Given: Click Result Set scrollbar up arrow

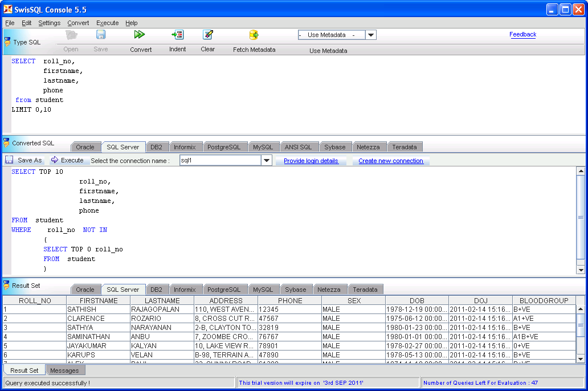Looking at the screenshot, I should (x=581, y=309).
